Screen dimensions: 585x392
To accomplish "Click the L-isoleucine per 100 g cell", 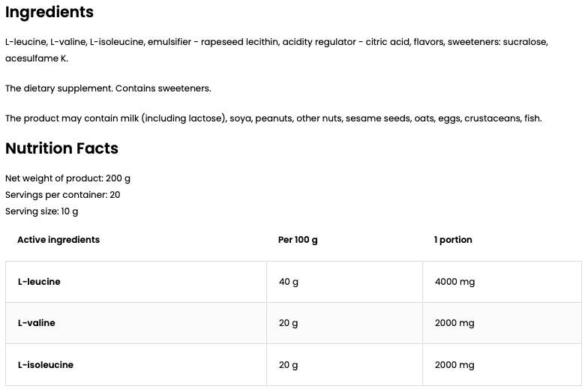I will coord(289,365).
